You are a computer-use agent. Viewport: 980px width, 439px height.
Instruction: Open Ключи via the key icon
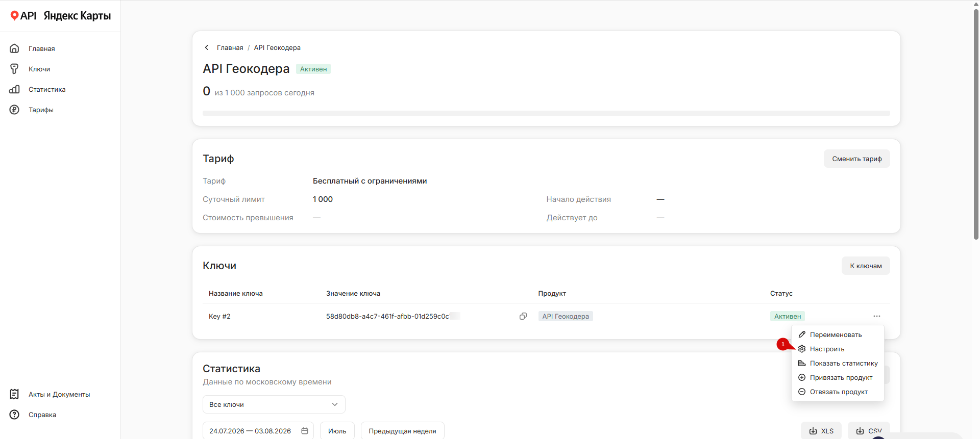coord(14,69)
